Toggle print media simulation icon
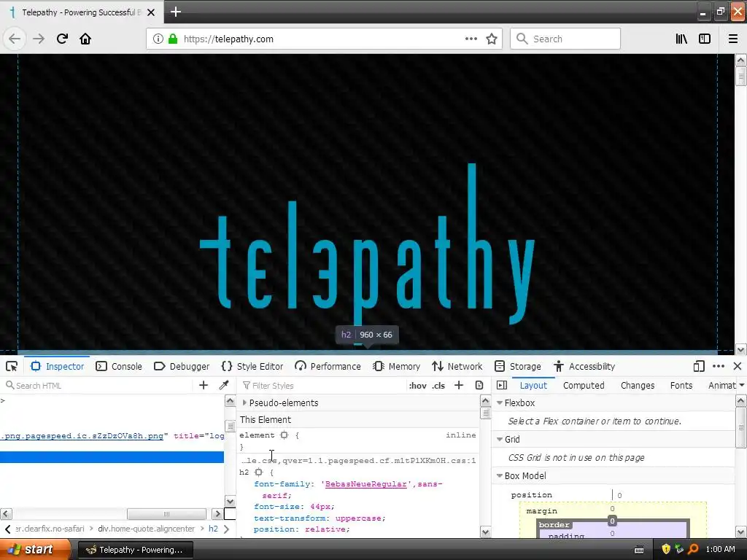Image resolution: width=747 pixels, height=560 pixels. click(x=479, y=385)
